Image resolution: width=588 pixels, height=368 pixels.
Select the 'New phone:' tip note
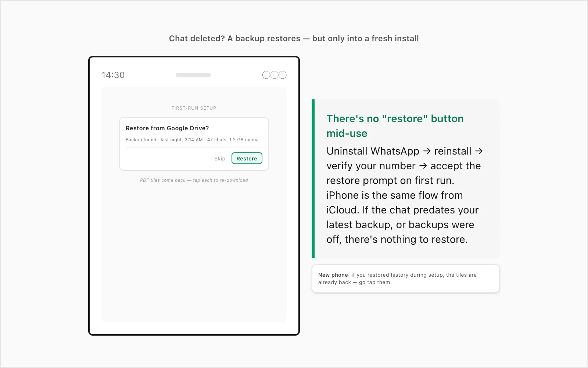(x=406, y=279)
